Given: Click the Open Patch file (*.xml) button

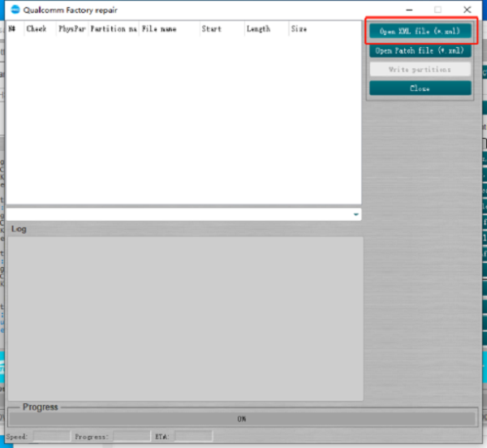Looking at the screenshot, I should [x=420, y=50].
